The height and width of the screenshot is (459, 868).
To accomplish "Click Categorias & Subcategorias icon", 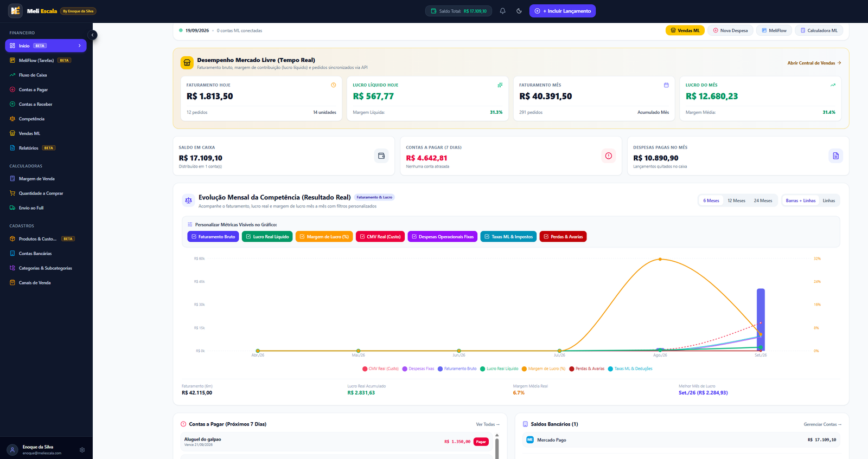I will coord(12,268).
